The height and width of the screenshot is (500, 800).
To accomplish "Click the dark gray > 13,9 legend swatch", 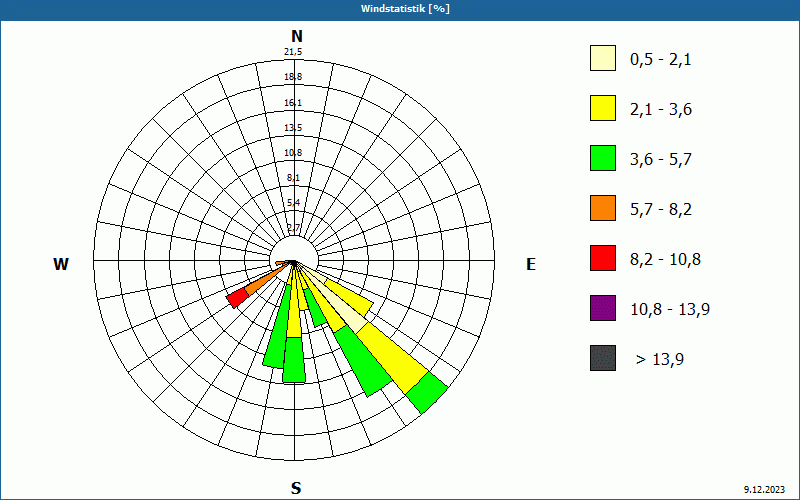I will [603, 358].
